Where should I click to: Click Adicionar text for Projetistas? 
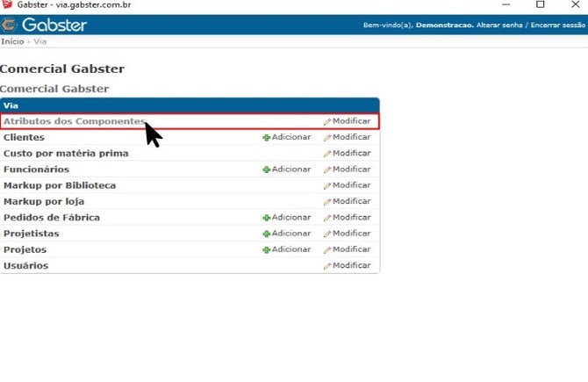tap(291, 234)
